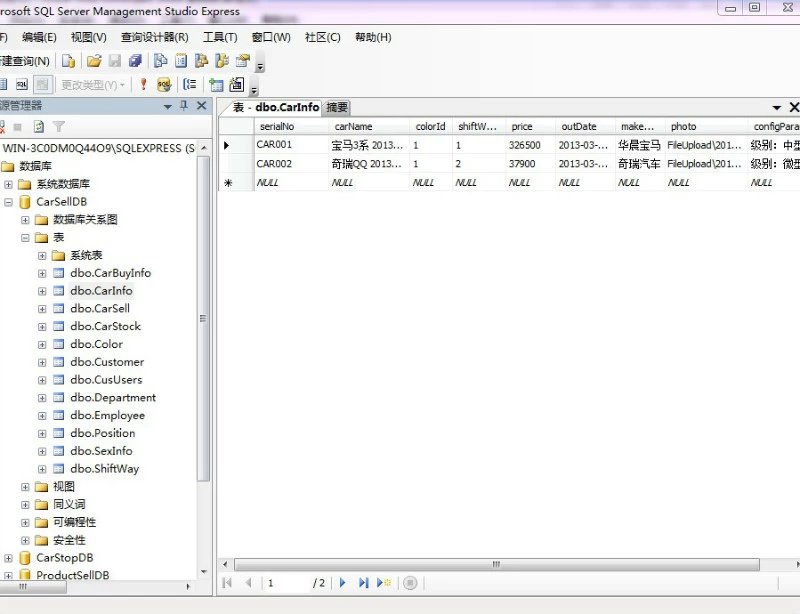The image size is (800, 614).
Task: Toggle the Results pane
Action: [x=42, y=84]
